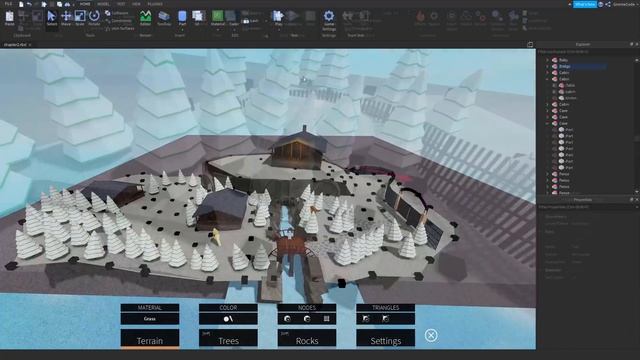Switch to the TEST ribbon tab

121,4
